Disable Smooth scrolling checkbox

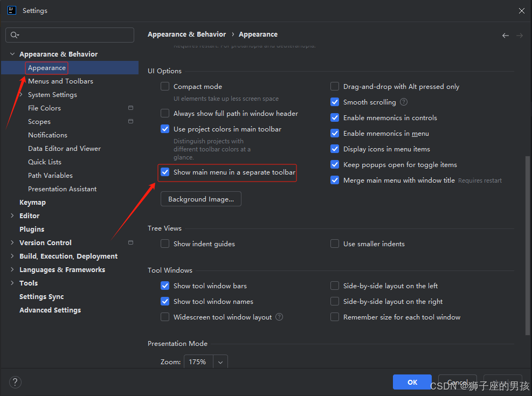(335, 102)
